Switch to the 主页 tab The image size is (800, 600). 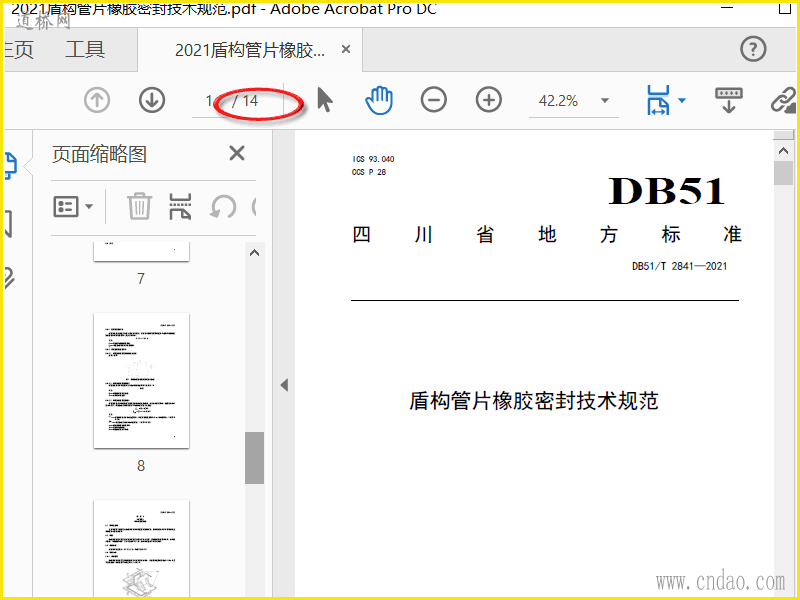tap(19, 50)
